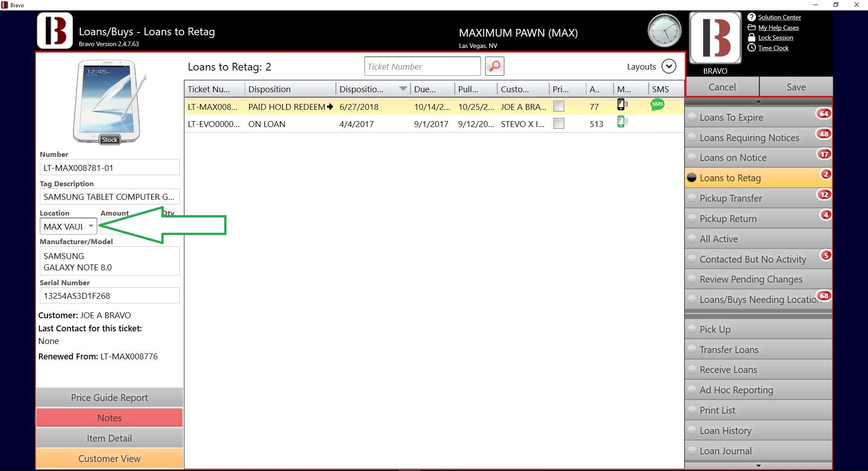Tick the Print checkbox for LT-MAX008 row
The height and width of the screenshot is (471, 868).
(559, 107)
